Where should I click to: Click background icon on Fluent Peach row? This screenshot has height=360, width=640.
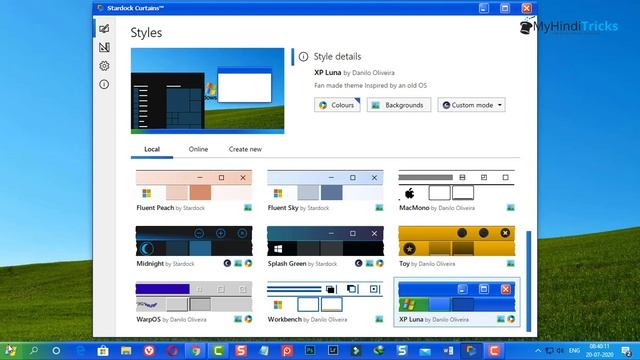point(248,208)
